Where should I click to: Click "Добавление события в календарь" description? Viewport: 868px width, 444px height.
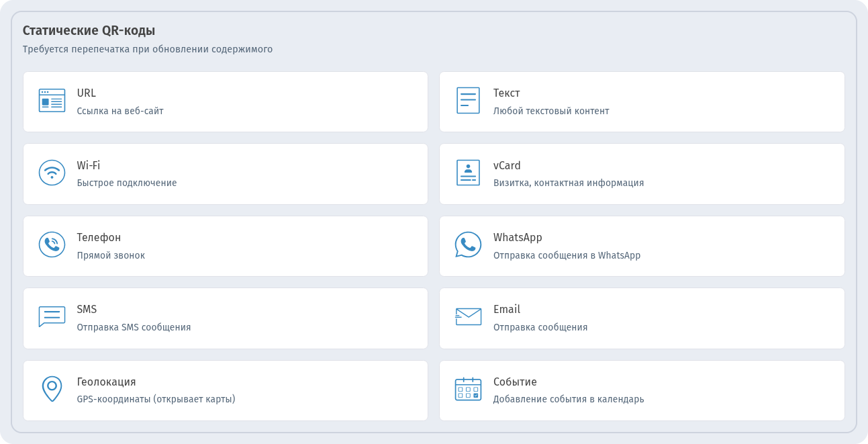pyautogui.click(x=569, y=399)
